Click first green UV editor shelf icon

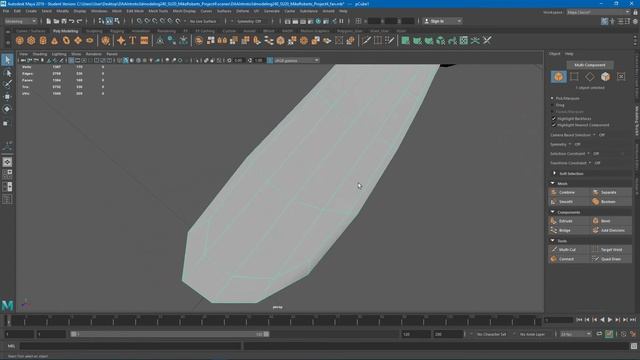click(x=405, y=40)
